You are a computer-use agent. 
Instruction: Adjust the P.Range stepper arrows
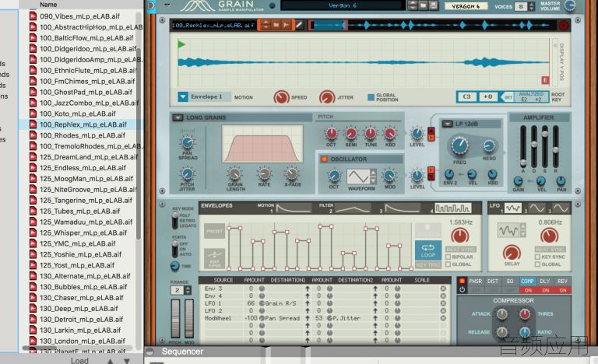(188, 290)
